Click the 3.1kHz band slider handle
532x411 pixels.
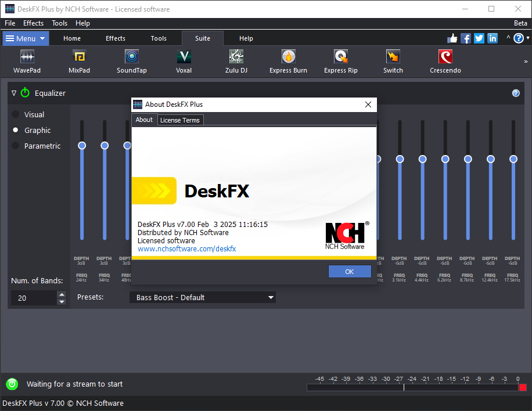(x=400, y=159)
